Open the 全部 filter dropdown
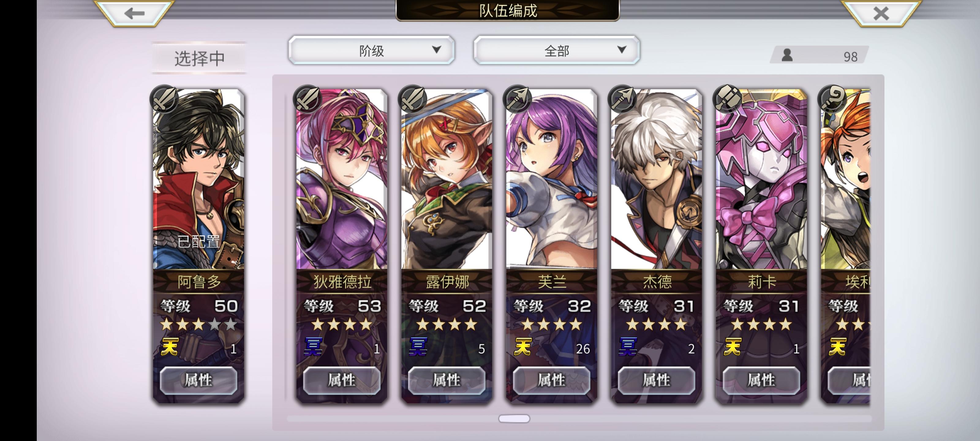Viewport: 980px width, 441px height. [x=556, y=50]
